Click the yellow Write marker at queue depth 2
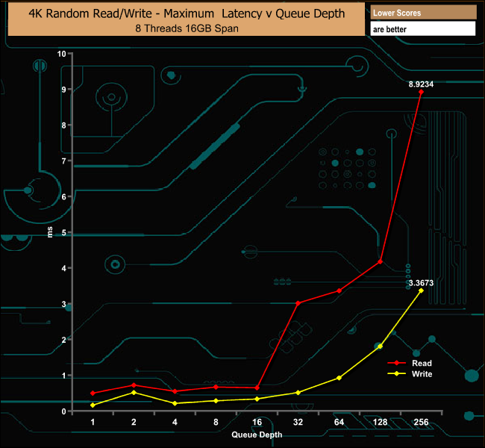The width and height of the screenshot is (485, 448). click(134, 393)
